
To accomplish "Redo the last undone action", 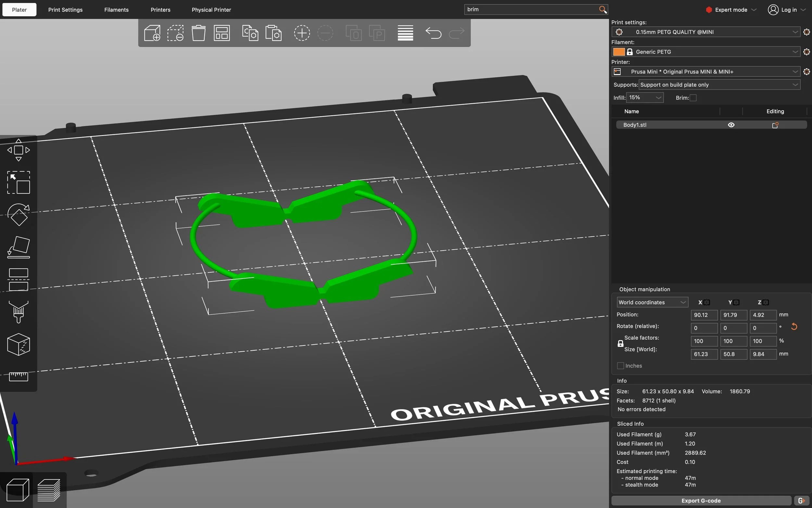I will pos(457,33).
